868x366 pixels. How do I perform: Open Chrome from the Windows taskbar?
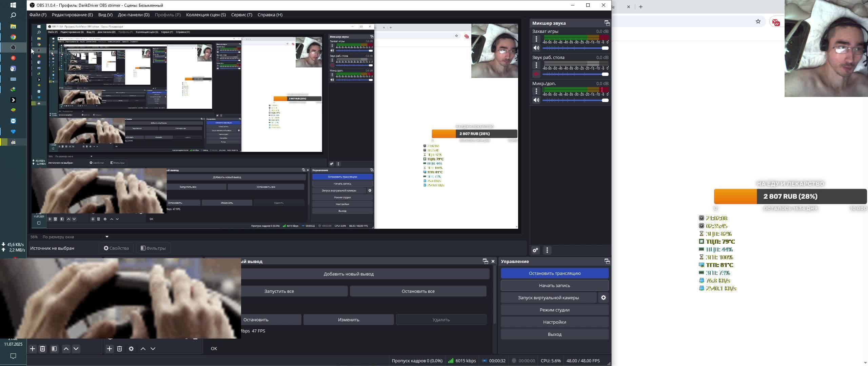(x=13, y=37)
